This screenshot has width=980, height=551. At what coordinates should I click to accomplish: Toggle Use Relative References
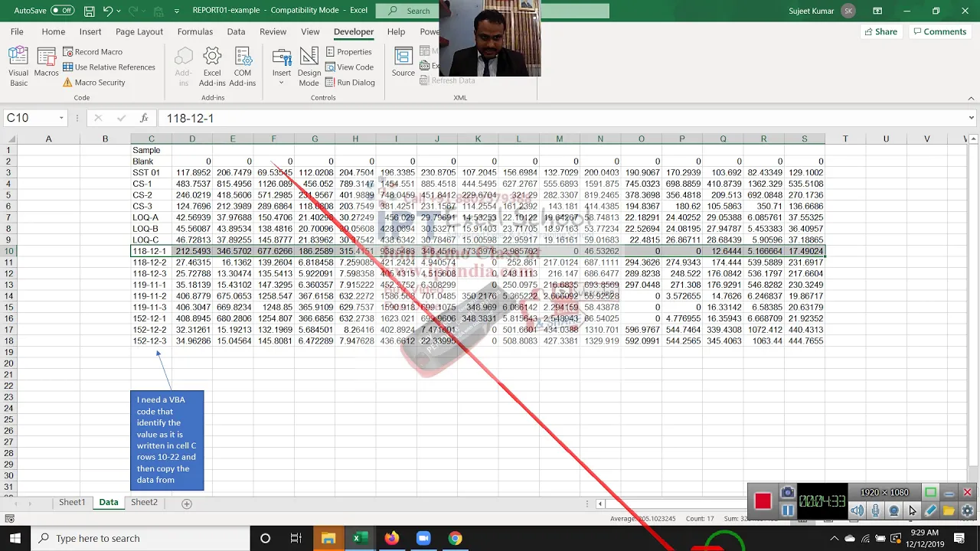click(109, 67)
